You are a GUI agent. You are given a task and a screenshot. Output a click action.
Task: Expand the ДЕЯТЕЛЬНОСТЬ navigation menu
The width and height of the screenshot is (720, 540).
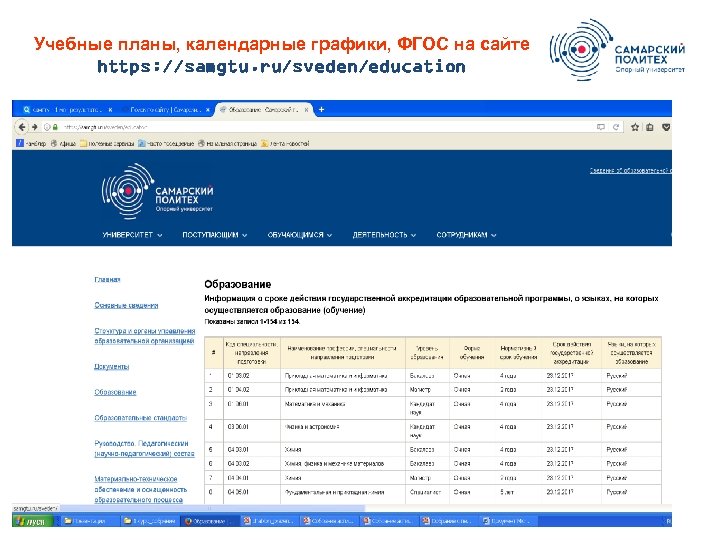pyautogui.click(x=384, y=235)
